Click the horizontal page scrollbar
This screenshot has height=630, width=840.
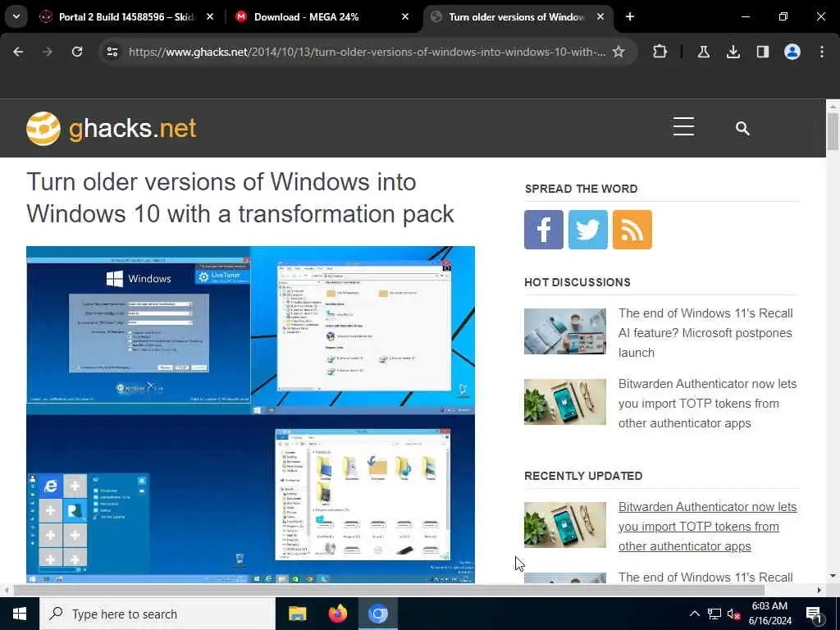pyautogui.click(x=389, y=591)
